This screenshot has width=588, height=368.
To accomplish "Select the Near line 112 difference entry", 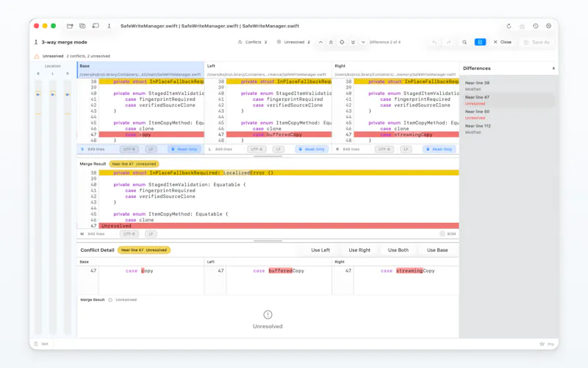I will (508, 129).
